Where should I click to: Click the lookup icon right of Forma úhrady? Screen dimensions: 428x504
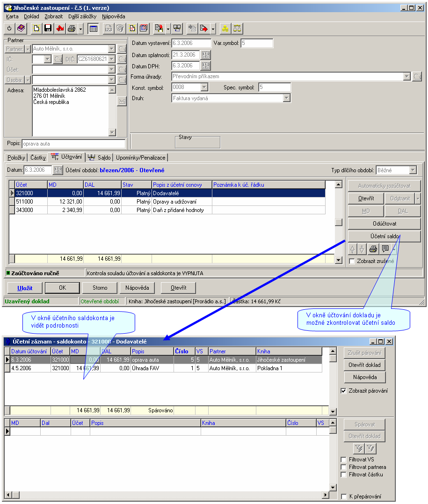tap(417, 76)
